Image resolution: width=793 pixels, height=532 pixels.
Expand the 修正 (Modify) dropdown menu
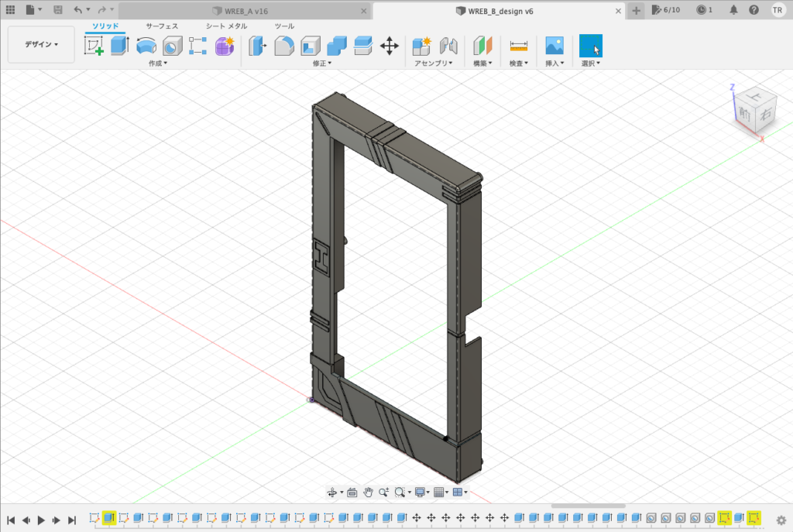point(321,63)
